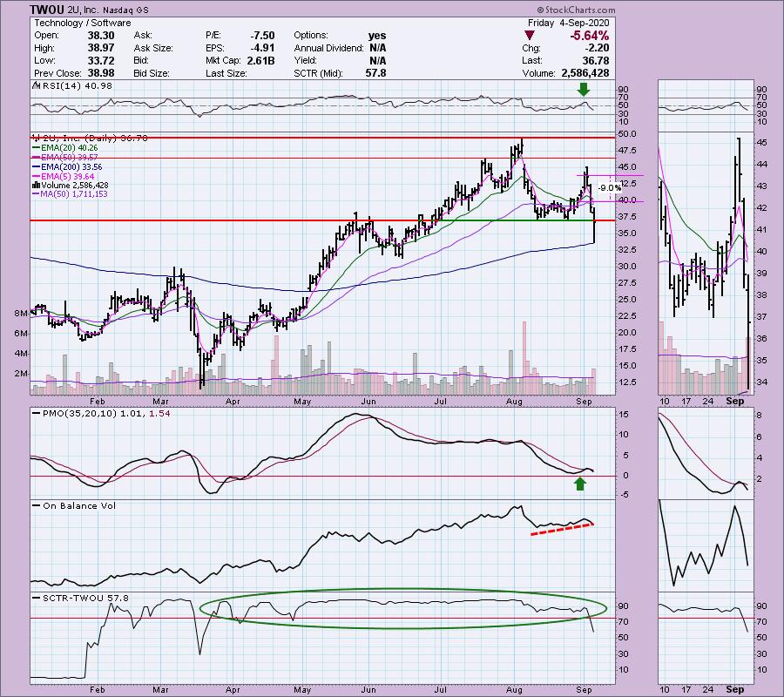Image resolution: width=784 pixels, height=697 pixels.
Task: Click the 2M volume axis label
Action: point(21,374)
